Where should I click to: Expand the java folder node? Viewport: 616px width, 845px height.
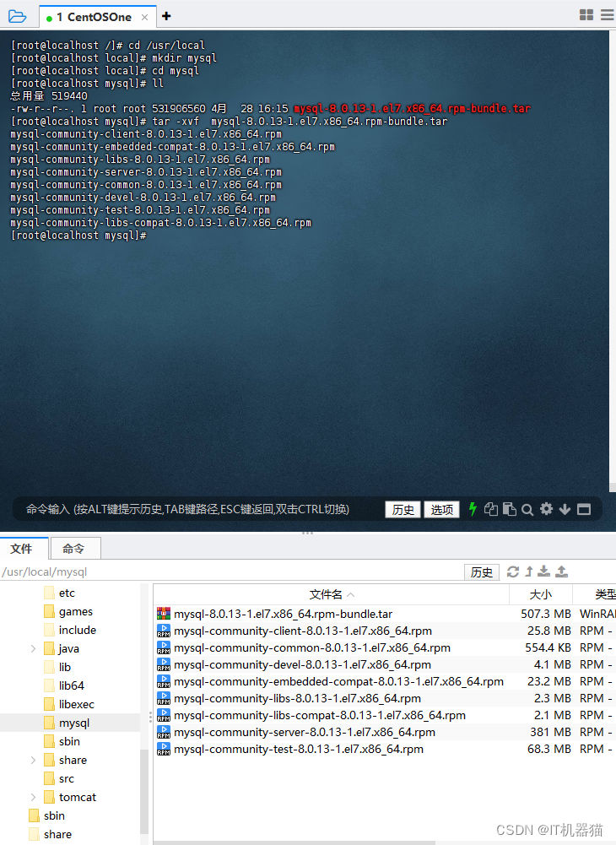33,649
